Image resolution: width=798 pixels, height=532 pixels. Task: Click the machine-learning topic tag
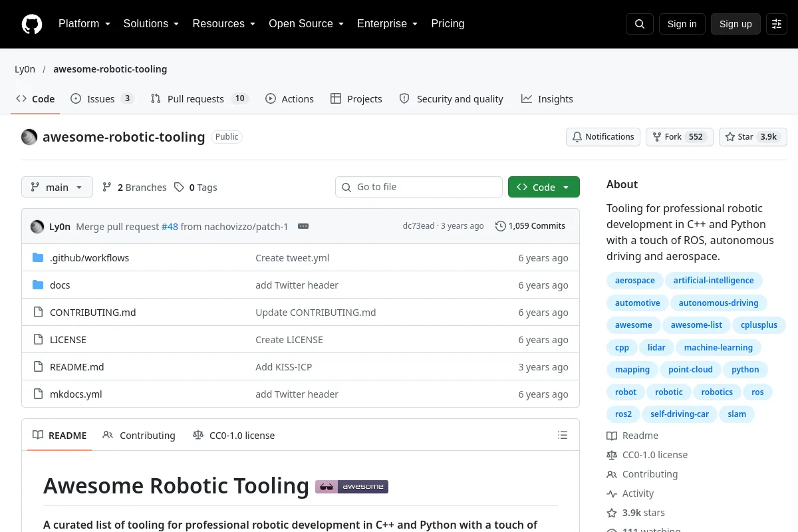tap(718, 348)
